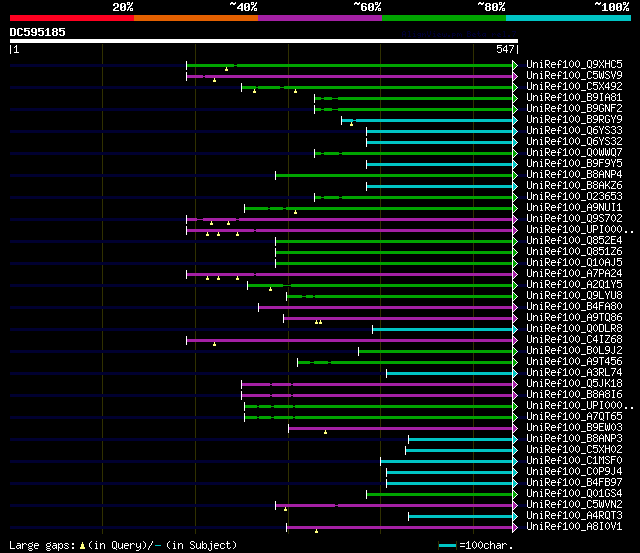Select the UniRef100_C5XH02 label
The width and height of the screenshot is (640, 553).
tap(574, 450)
